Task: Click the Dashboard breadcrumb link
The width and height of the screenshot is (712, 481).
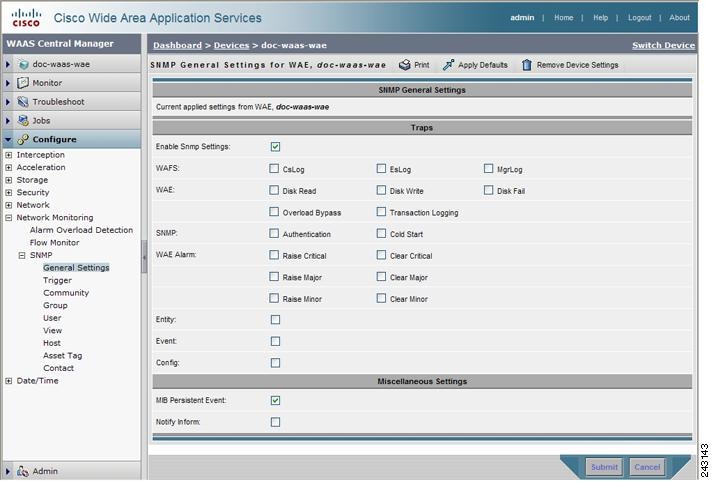Action: tap(177, 45)
